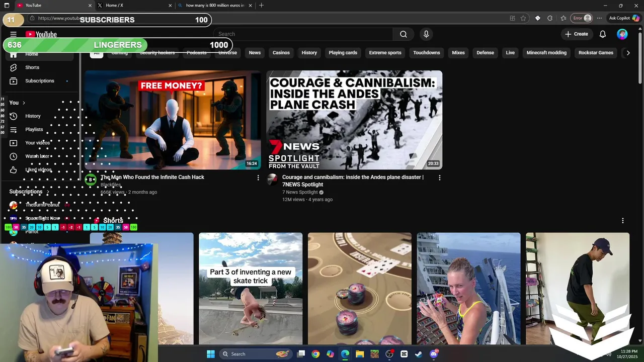This screenshot has height=362, width=644.
Task: Open a new browser tab with plus button
Action: pyautogui.click(x=261, y=6)
